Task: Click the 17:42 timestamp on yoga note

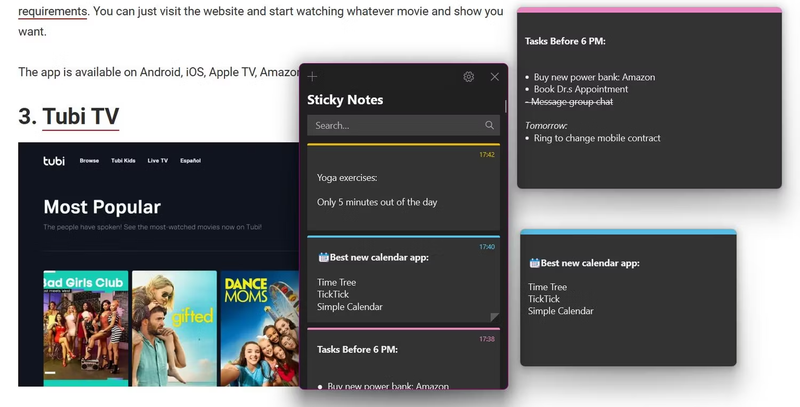Action: tap(487, 155)
